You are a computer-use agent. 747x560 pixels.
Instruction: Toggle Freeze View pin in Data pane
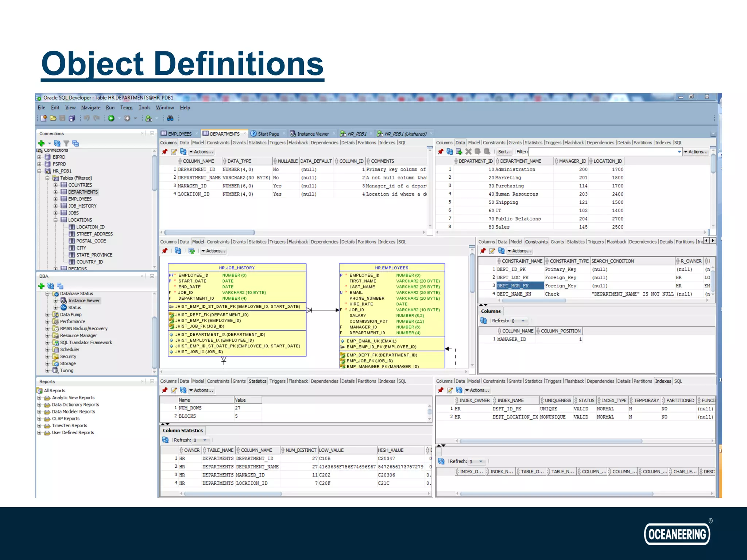point(441,152)
